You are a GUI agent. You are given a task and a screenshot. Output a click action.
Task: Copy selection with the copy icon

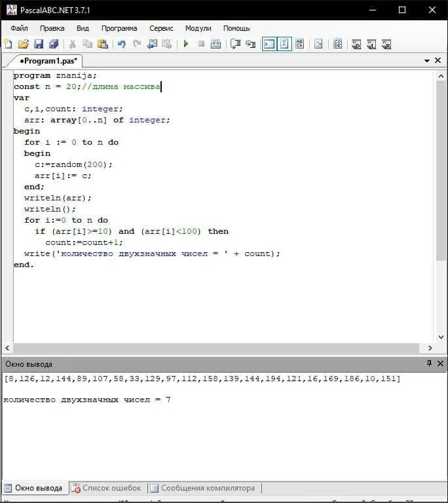coord(87,44)
